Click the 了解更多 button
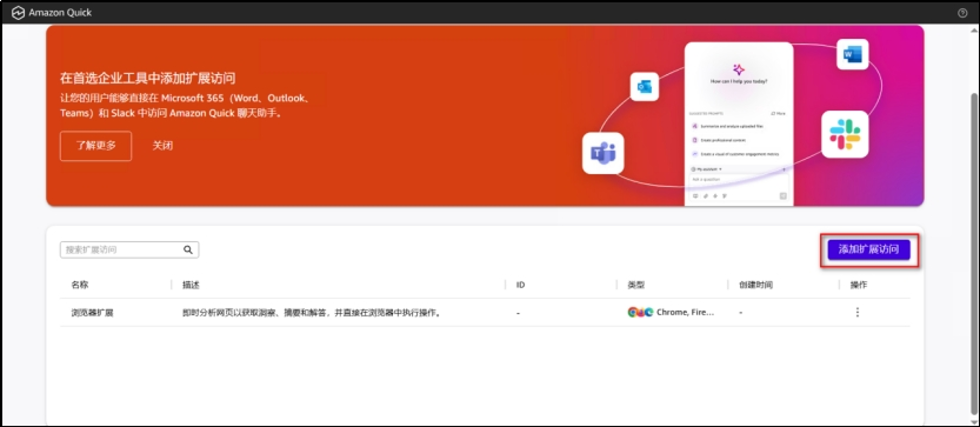This screenshot has width=980, height=427. click(96, 146)
